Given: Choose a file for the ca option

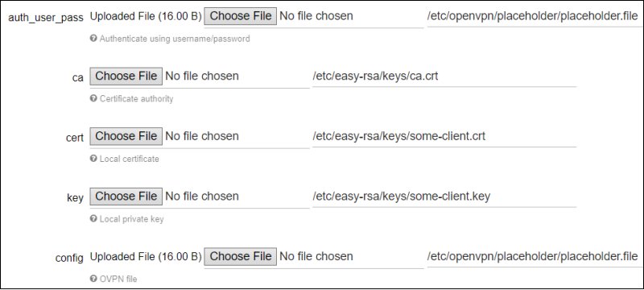Looking at the screenshot, I should [x=126, y=76].
